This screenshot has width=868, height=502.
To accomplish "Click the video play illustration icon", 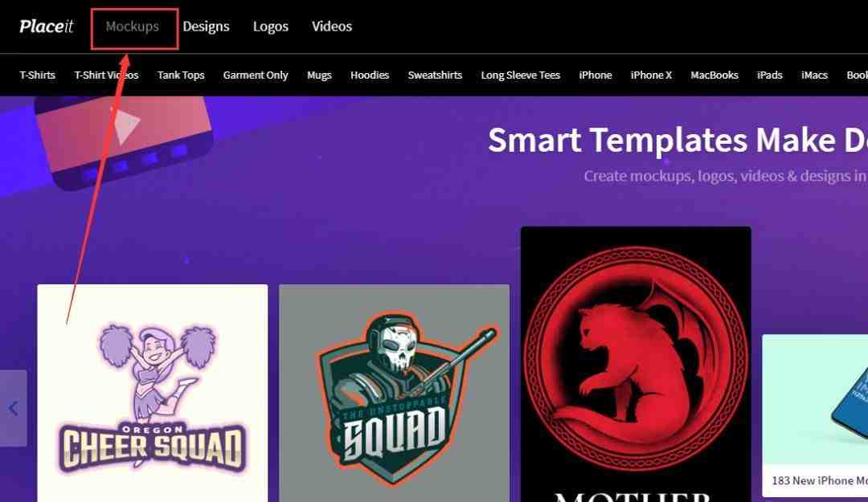I will 123,141.
